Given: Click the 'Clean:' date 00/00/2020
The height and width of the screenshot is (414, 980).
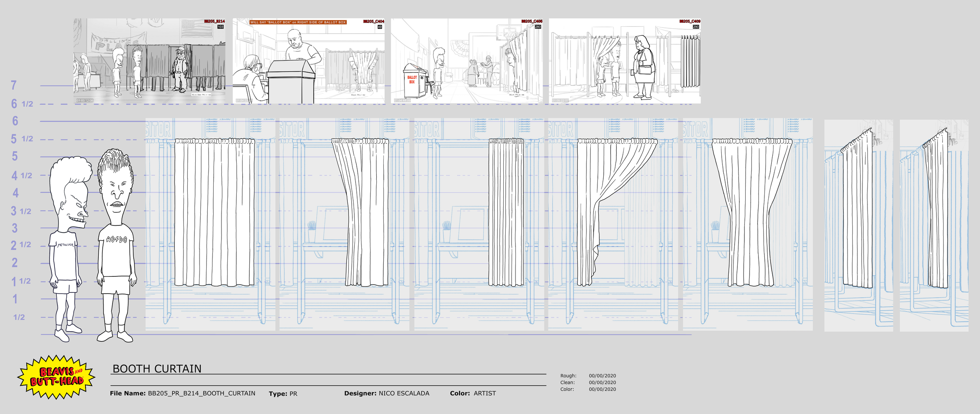Looking at the screenshot, I should pyautogui.click(x=602, y=383).
